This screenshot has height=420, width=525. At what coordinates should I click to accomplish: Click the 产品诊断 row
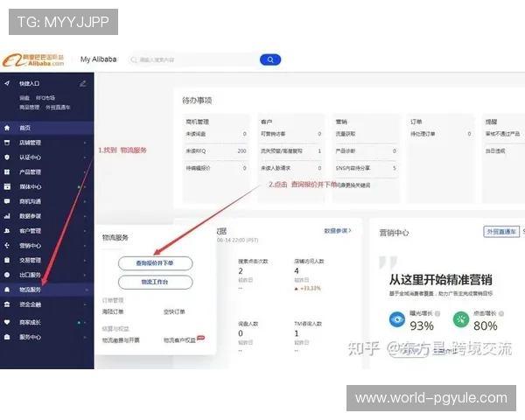pos(366,151)
